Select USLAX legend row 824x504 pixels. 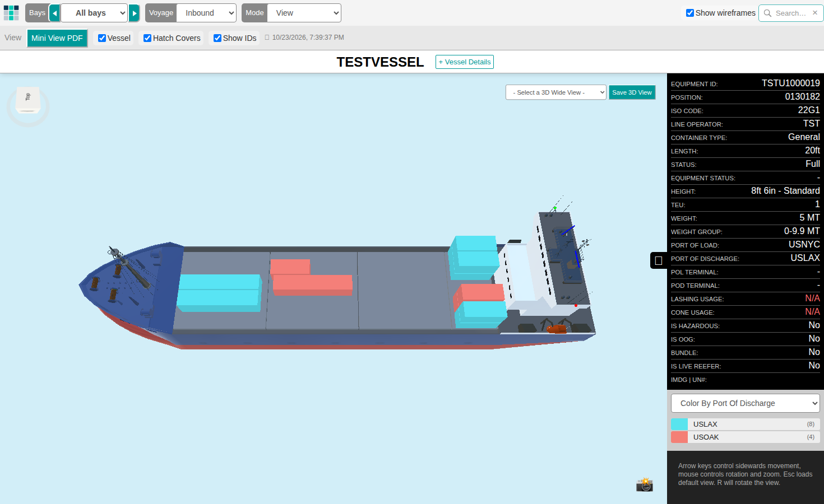(x=746, y=424)
